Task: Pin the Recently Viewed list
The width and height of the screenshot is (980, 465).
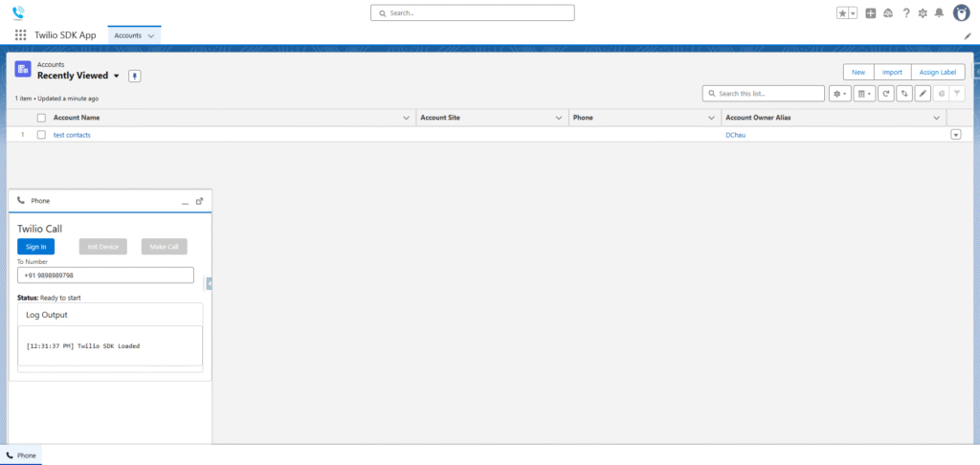Action: pyautogui.click(x=135, y=76)
